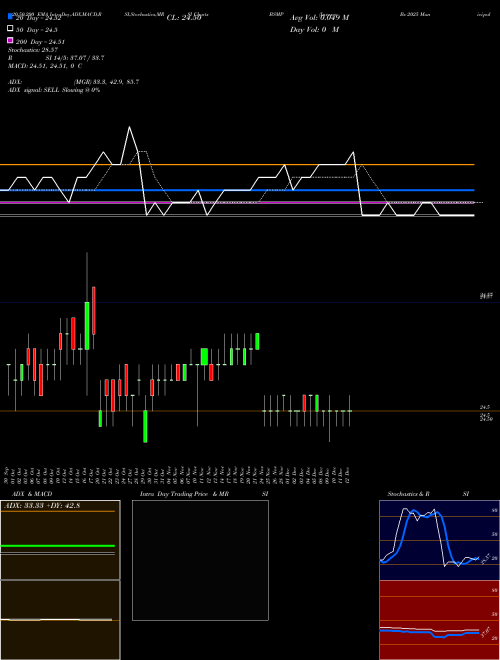Click the blue Stochastics chart panel
Image resolution: width=500 pixels, height=660 pixels.
[x=439, y=540]
